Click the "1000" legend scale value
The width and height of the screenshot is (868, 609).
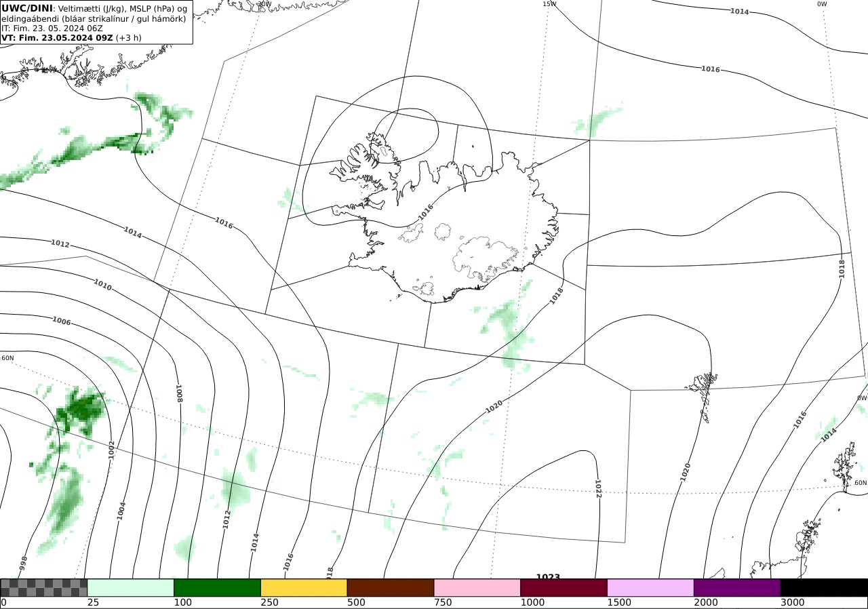(x=532, y=603)
